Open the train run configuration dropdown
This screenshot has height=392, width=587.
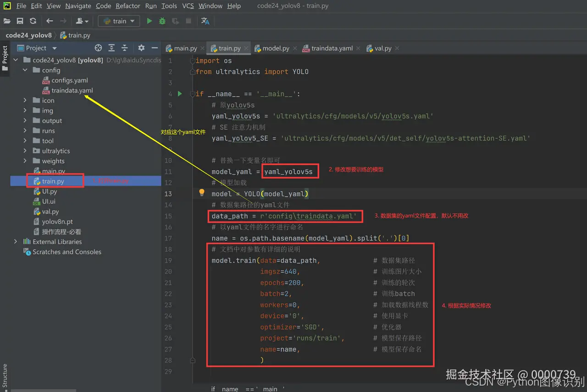pos(119,21)
